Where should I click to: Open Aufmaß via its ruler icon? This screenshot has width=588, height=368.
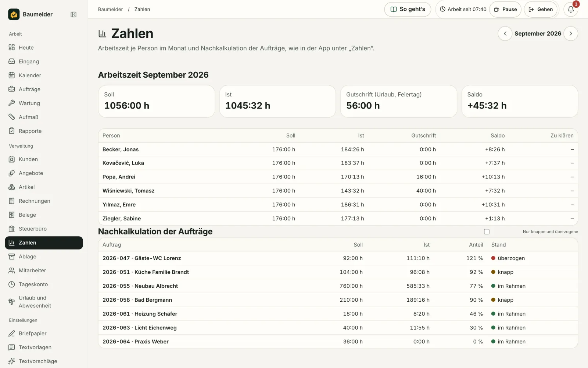tap(12, 117)
